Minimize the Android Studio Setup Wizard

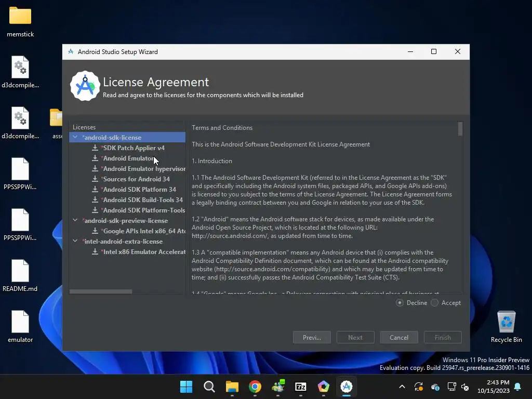tap(410, 51)
